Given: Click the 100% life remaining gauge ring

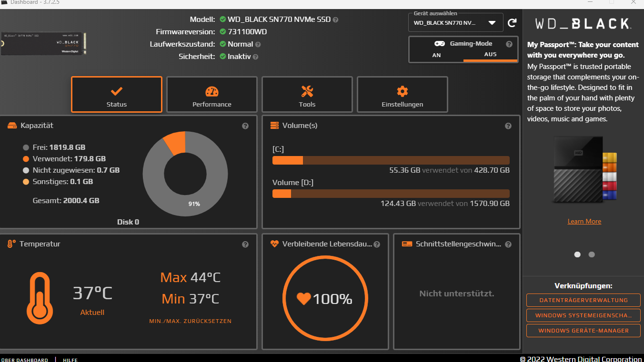Looking at the screenshot, I should tap(325, 299).
